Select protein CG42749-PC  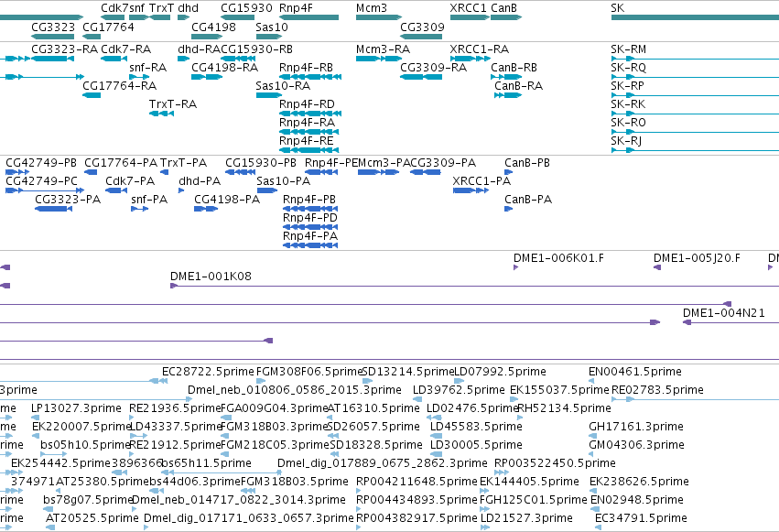point(45,190)
